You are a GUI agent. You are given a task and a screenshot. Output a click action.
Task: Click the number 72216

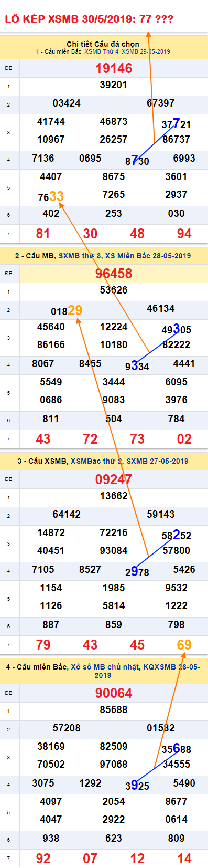(114, 532)
